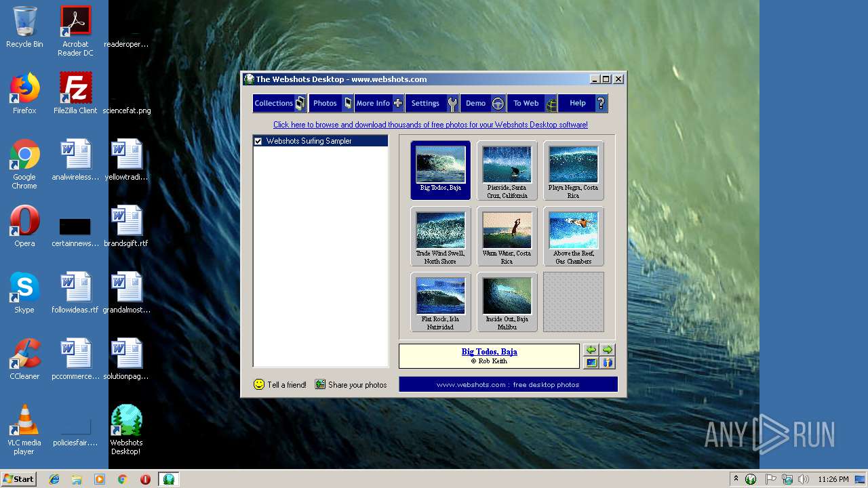Select the solutionpag document icon
This screenshot has height=488, width=868.
(127, 359)
